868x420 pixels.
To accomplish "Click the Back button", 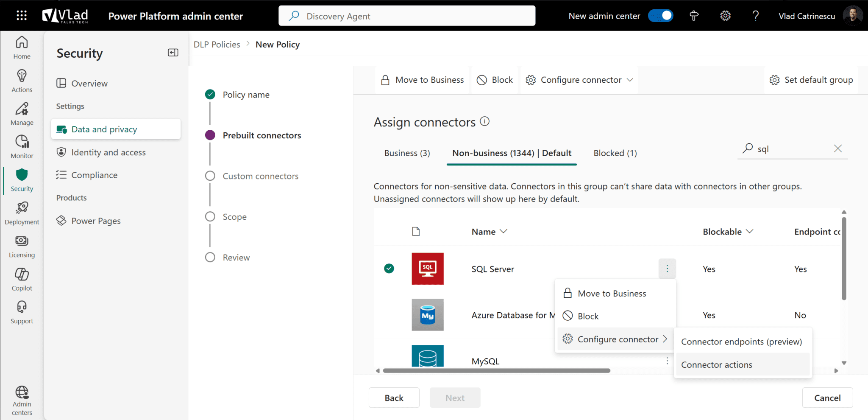I will 394,398.
